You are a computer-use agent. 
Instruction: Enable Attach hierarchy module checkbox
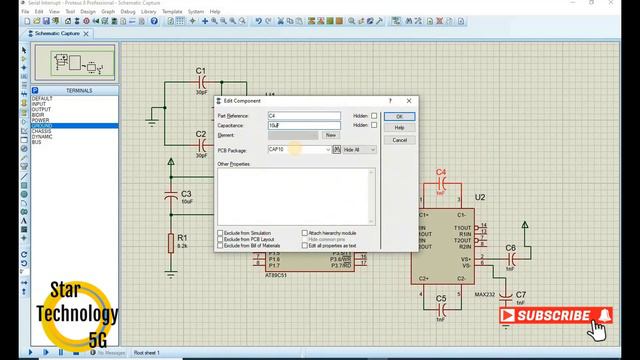coord(304,233)
